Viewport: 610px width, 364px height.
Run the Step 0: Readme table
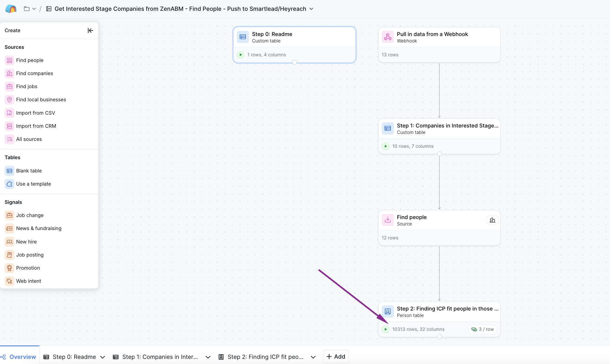pyautogui.click(x=240, y=54)
